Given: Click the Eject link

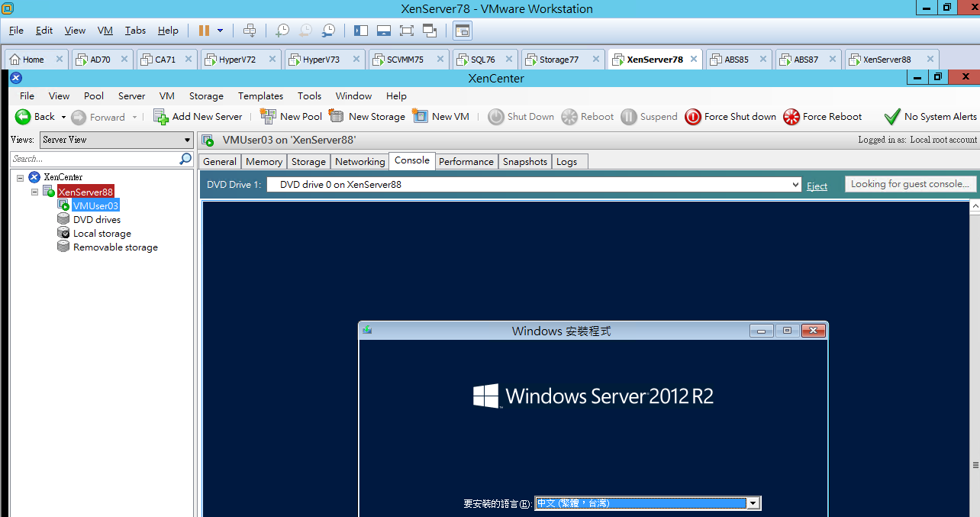Looking at the screenshot, I should pyautogui.click(x=817, y=186).
